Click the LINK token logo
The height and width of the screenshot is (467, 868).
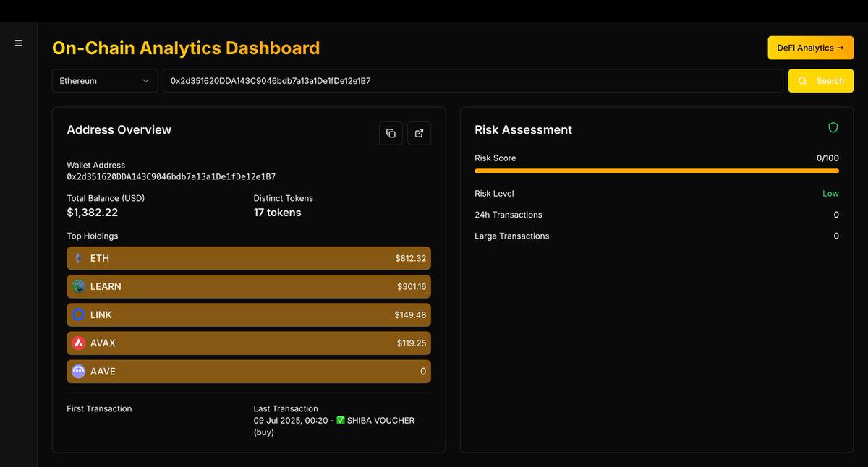click(79, 314)
